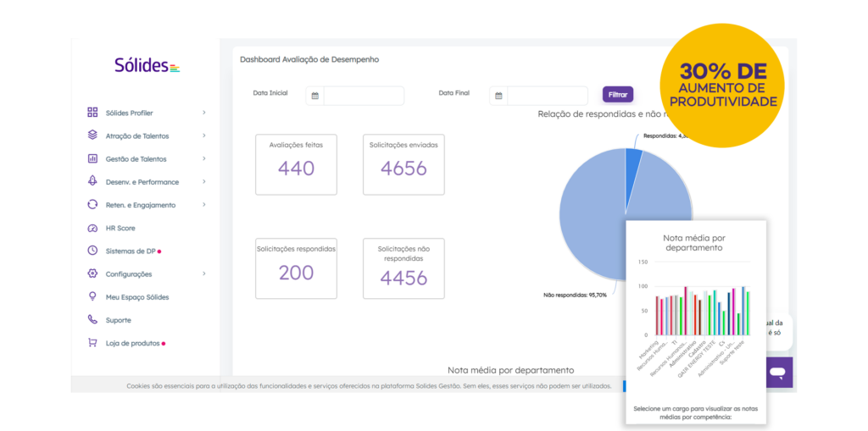Click the Marketing bar chart label
868x431 pixels.
coord(648,349)
